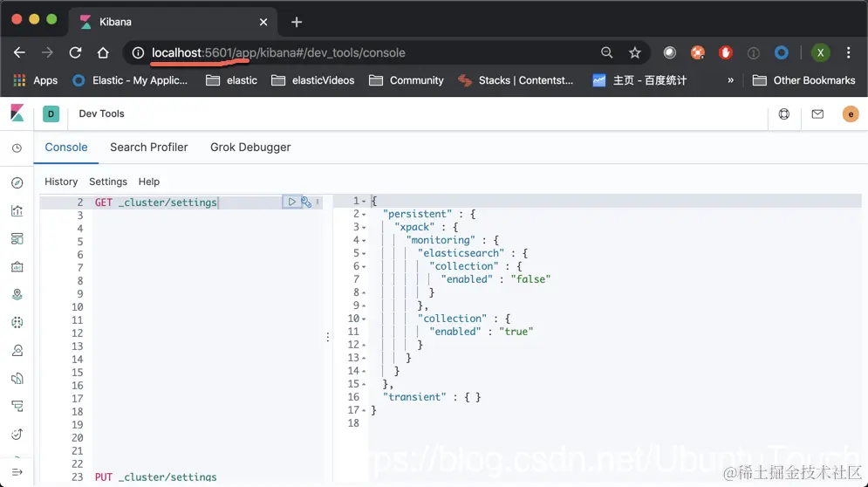The height and width of the screenshot is (487, 868).
Task: Reload the page in the browser
Action: pyautogui.click(x=75, y=52)
